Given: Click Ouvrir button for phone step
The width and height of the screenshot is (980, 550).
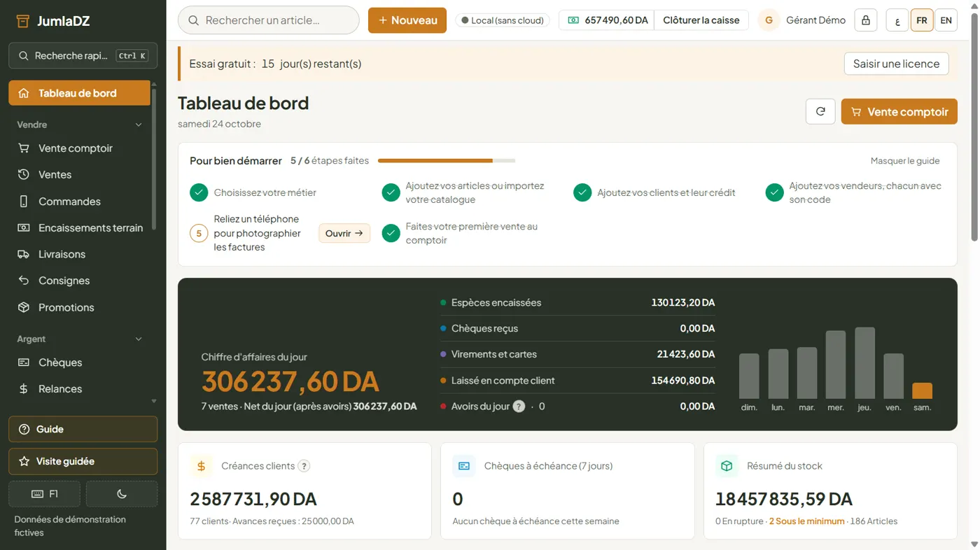Looking at the screenshot, I should click(x=344, y=233).
